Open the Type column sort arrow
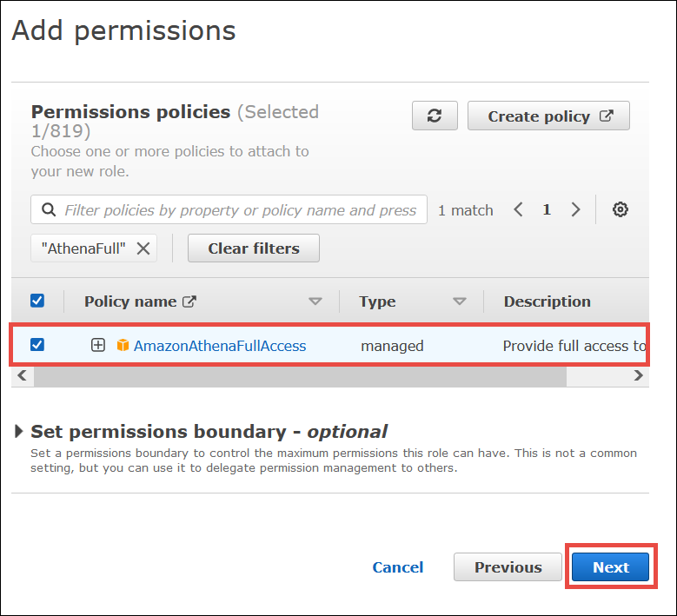This screenshot has width=677, height=616. click(x=460, y=301)
